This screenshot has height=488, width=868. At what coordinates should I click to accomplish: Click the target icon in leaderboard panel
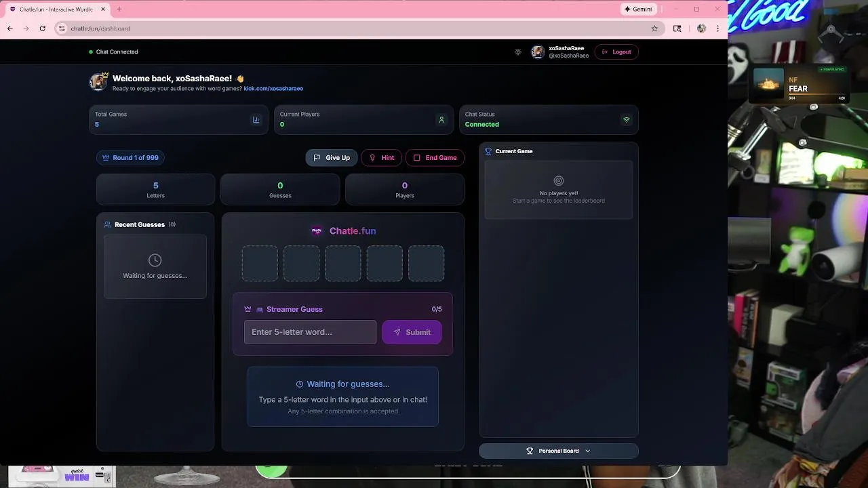point(559,181)
